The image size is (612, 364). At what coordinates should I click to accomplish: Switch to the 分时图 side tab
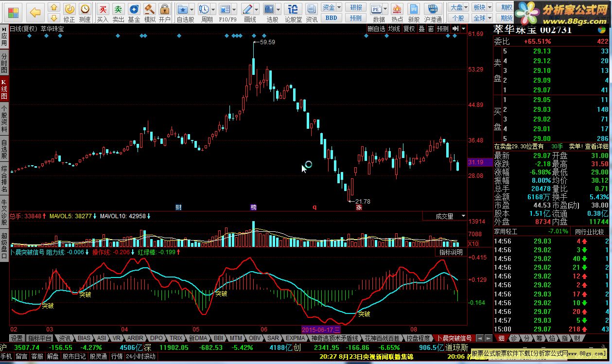(4, 63)
